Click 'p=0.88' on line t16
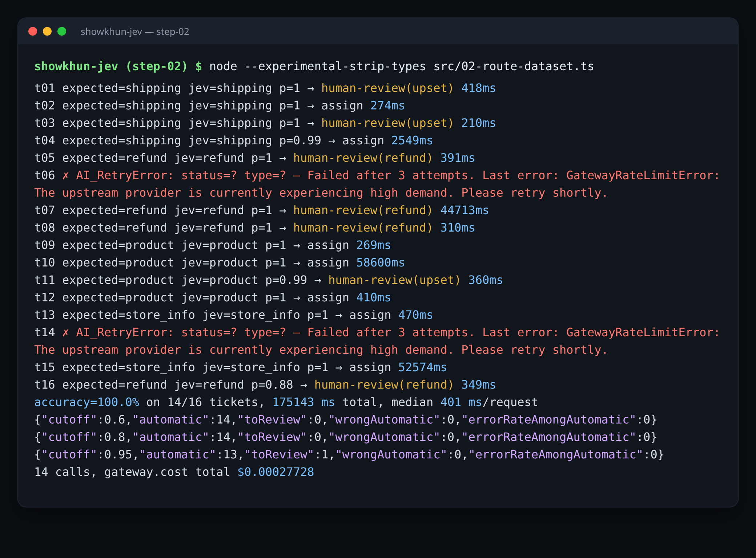 272,385
